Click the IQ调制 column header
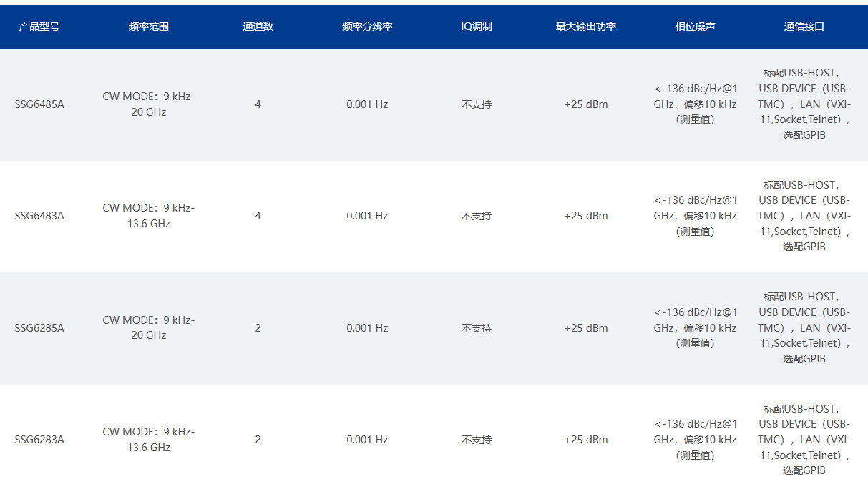 [477, 26]
